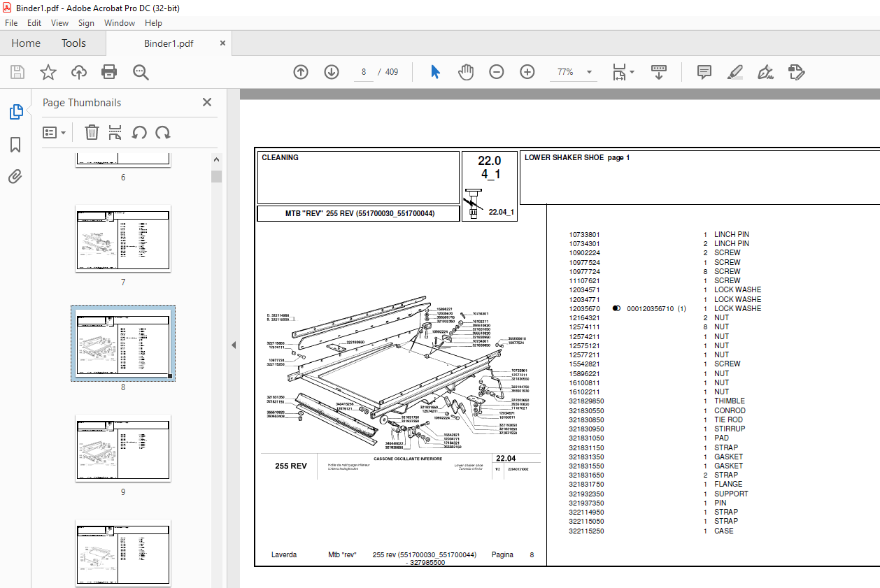Print the document
Viewport: 880px width, 588px height.
click(x=109, y=72)
